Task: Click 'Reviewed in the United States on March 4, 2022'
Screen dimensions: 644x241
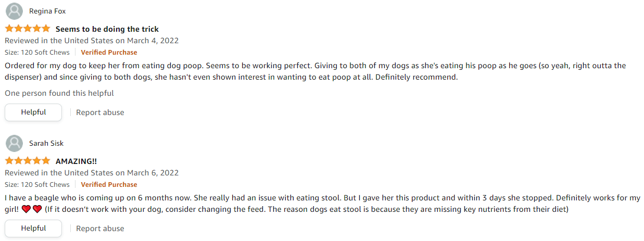Action: click(92, 41)
